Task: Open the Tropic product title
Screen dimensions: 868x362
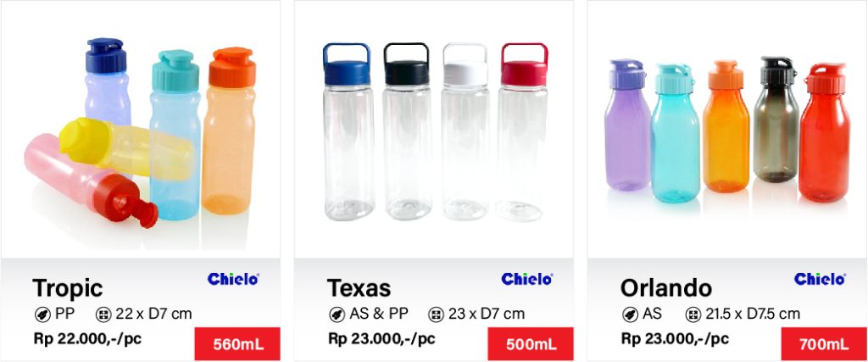Action: point(68,287)
